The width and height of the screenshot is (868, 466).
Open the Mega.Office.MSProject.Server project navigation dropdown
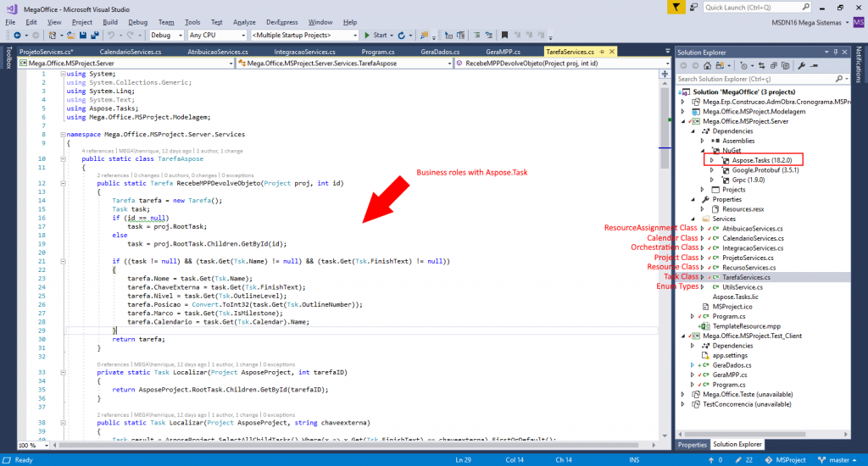[126, 64]
